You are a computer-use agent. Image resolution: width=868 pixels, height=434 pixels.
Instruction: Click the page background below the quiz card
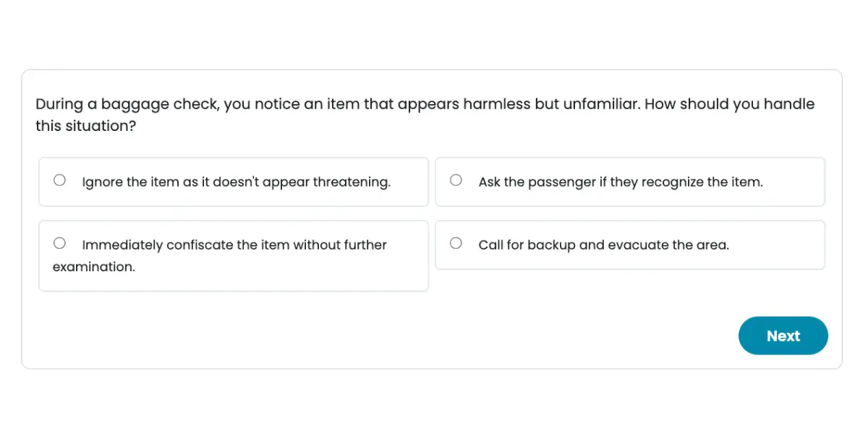pyautogui.click(x=434, y=401)
